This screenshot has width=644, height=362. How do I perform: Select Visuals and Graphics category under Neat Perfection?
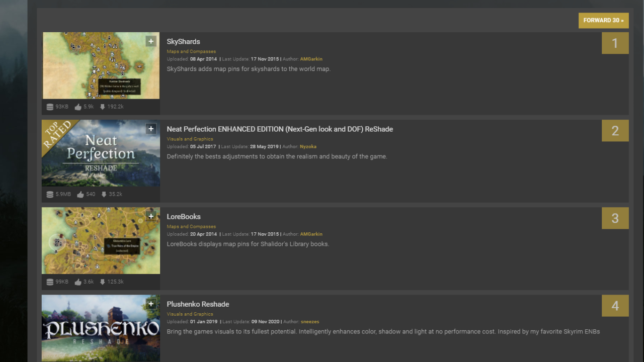coord(190,139)
